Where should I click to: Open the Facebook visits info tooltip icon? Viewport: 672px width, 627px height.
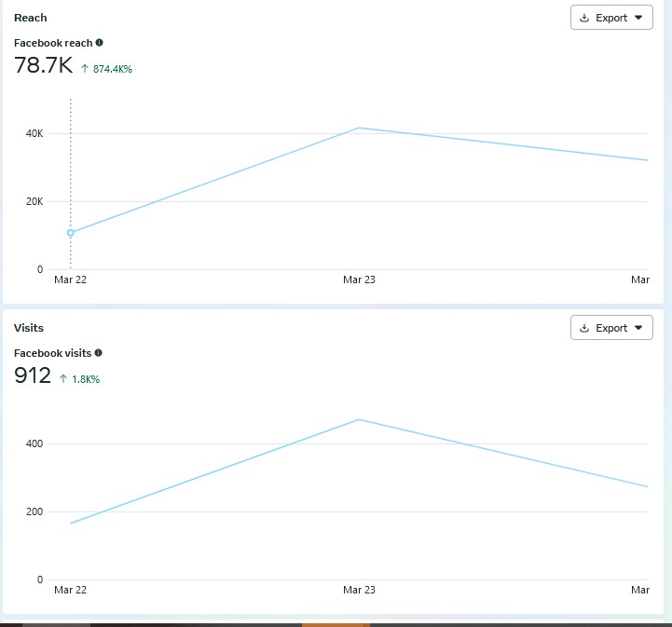pyautogui.click(x=99, y=353)
